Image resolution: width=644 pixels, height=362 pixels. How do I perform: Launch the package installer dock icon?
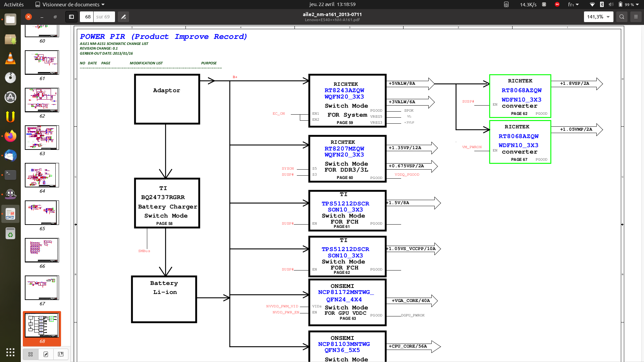pyautogui.click(x=10, y=39)
